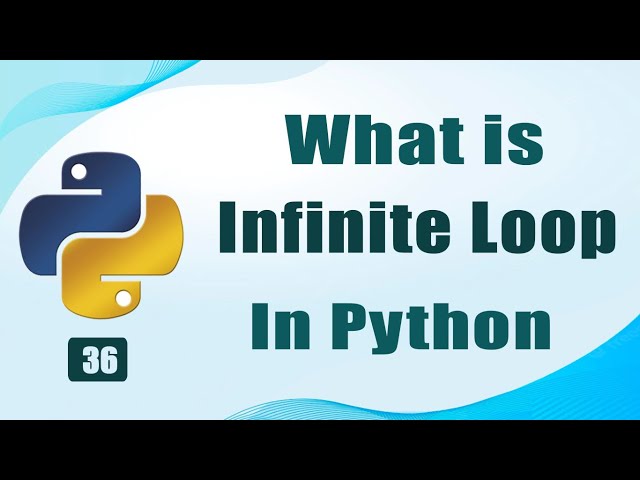Viewport: 640px width, 480px height.
Task: Click the "In Python" text
Action: pyautogui.click(x=401, y=327)
